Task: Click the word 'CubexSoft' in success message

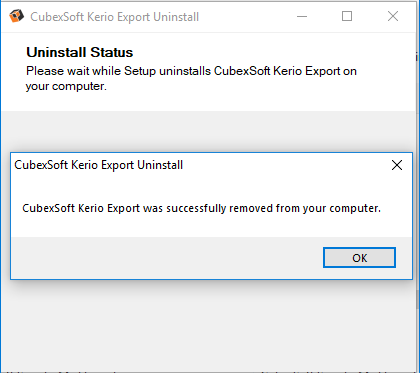Action: (49, 208)
